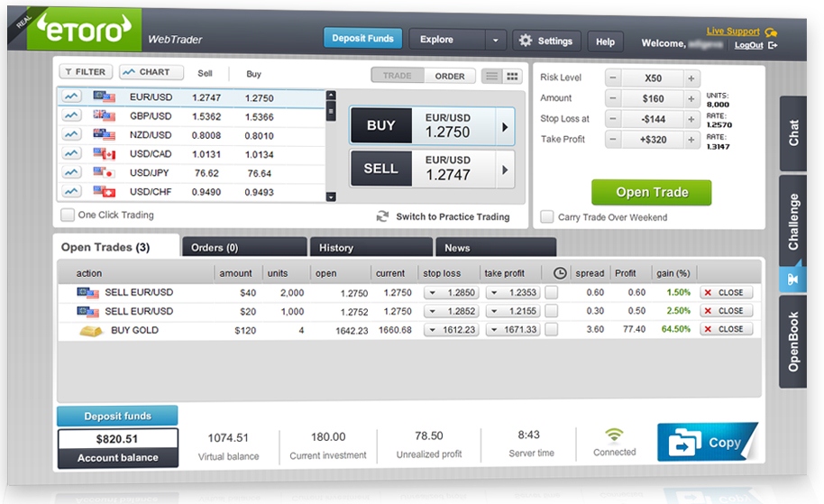Check Carry Trade Over Weekend
This screenshot has height=504, width=824.
pyautogui.click(x=547, y=216)
